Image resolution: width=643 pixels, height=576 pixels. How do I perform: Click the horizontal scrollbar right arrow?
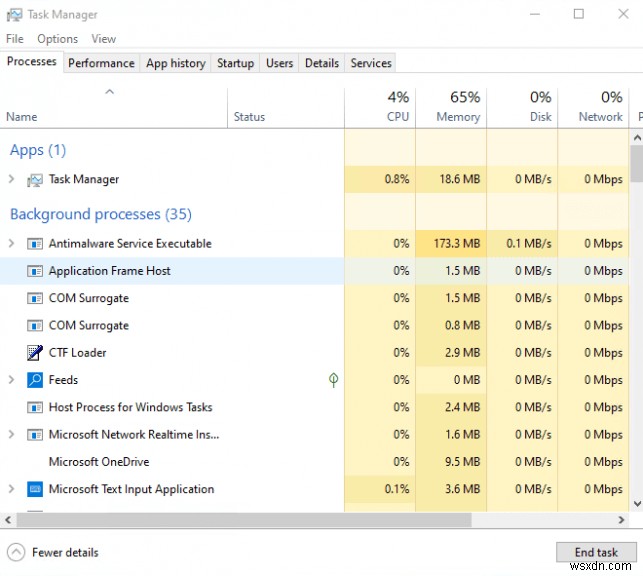pyautogui.click(x=621, y=520)
